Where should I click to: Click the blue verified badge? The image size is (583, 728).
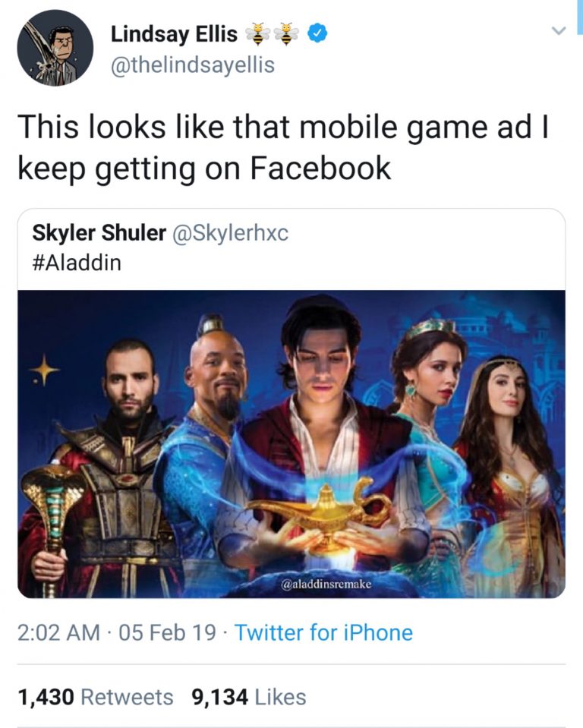point(318,33)
